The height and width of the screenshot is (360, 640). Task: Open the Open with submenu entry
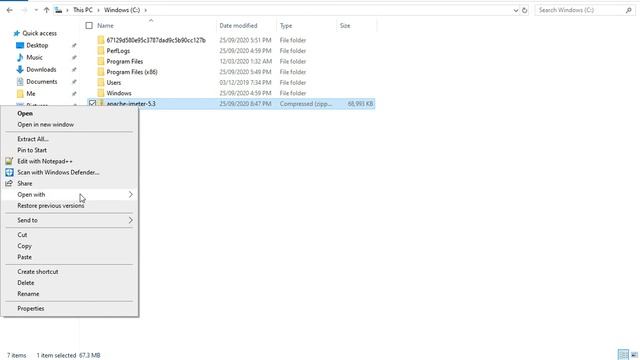[x=70, y=195]
